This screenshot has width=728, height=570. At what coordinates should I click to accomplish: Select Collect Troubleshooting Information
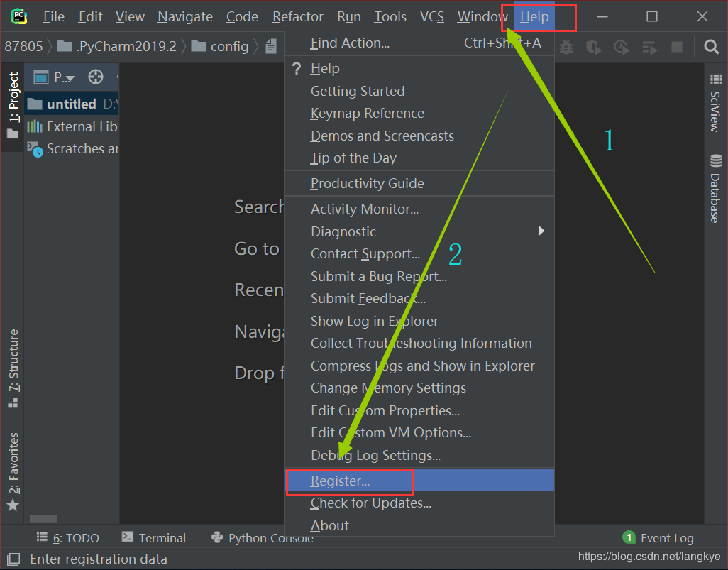[x=419, y=344]
